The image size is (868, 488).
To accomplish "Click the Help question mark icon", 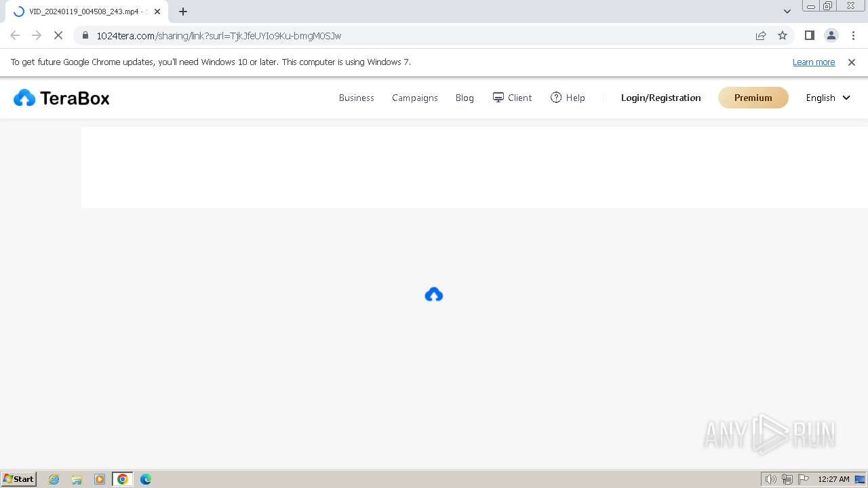I will [556, 98].
